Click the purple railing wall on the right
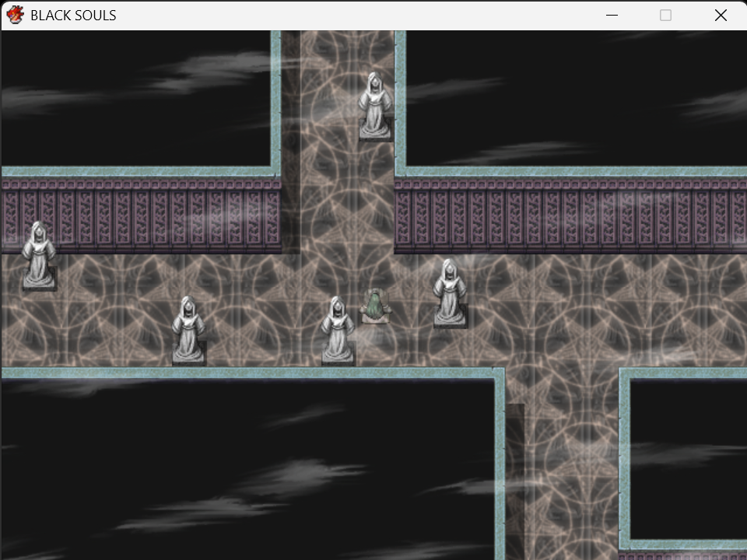Viewport: 747px width, 560px height. [570, 215]
